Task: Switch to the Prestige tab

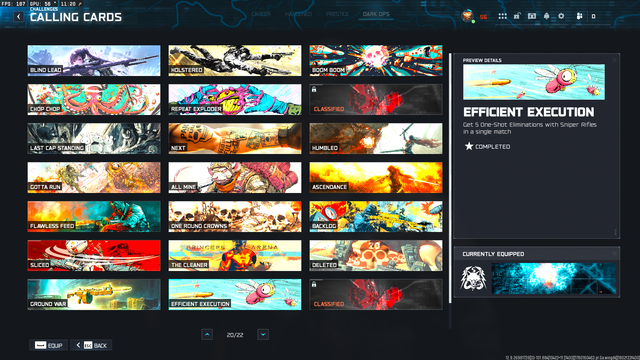Action: pos(337,14)
